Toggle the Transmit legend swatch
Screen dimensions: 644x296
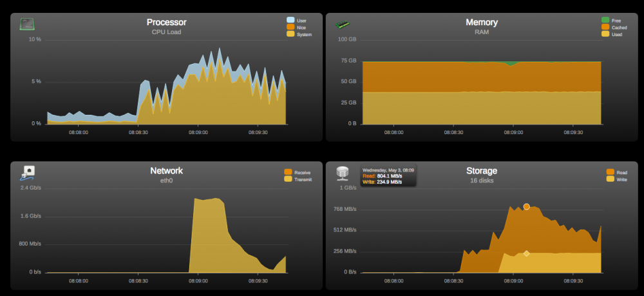(x=288, y=179)
